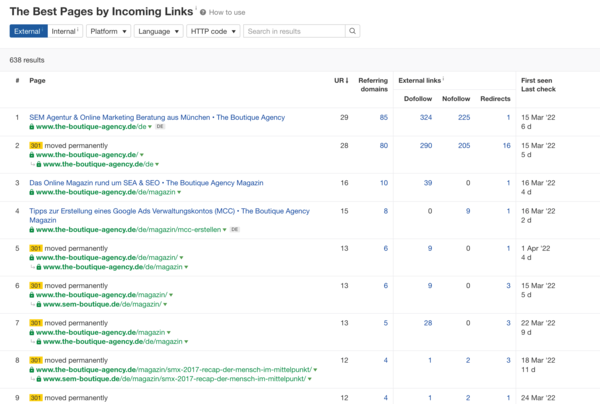This screenshot has width=600, height=404.
Task: Click the 'moved permanently' text in row 2
Action: (x=76, y=145)
